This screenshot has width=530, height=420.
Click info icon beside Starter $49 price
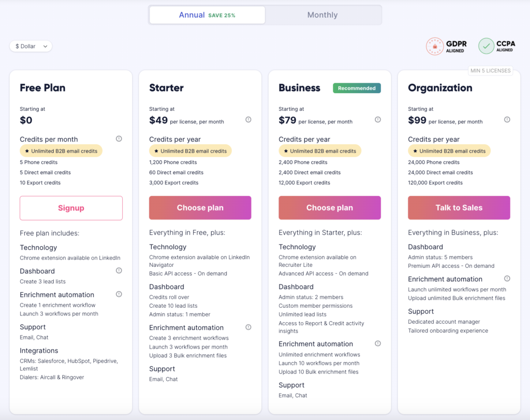click(248, 119)
